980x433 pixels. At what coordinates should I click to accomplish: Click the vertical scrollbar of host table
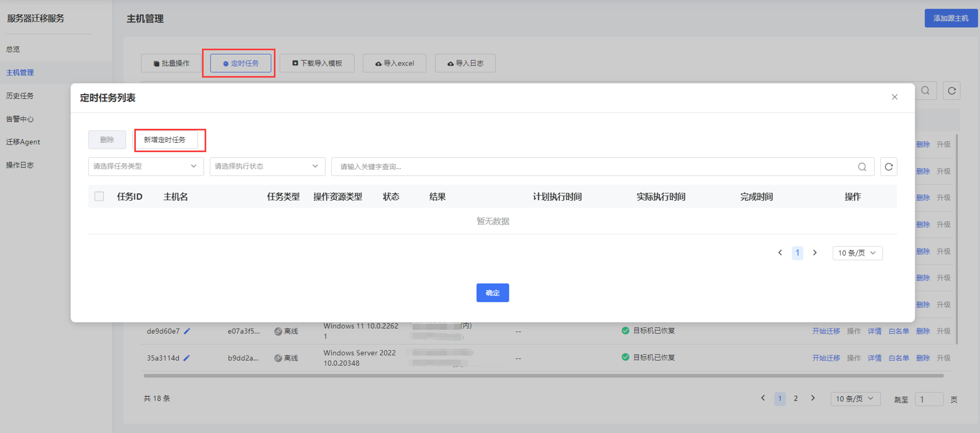956,240
